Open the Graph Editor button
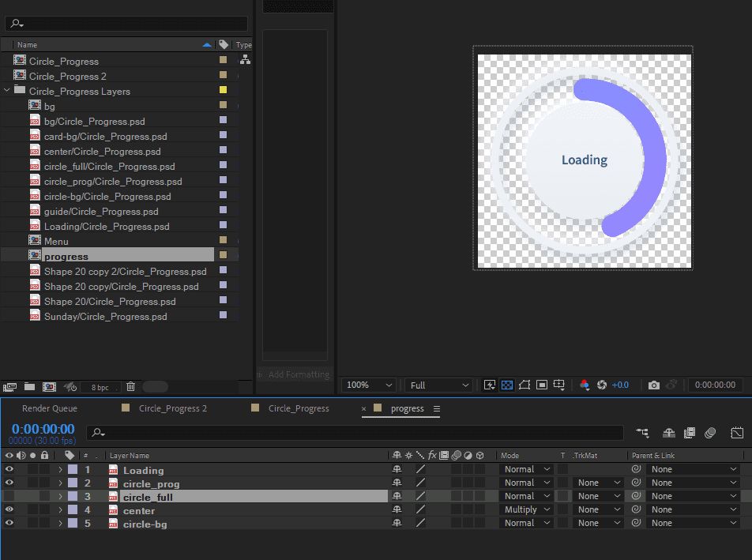The image size is (752, 560). (737, 433)
